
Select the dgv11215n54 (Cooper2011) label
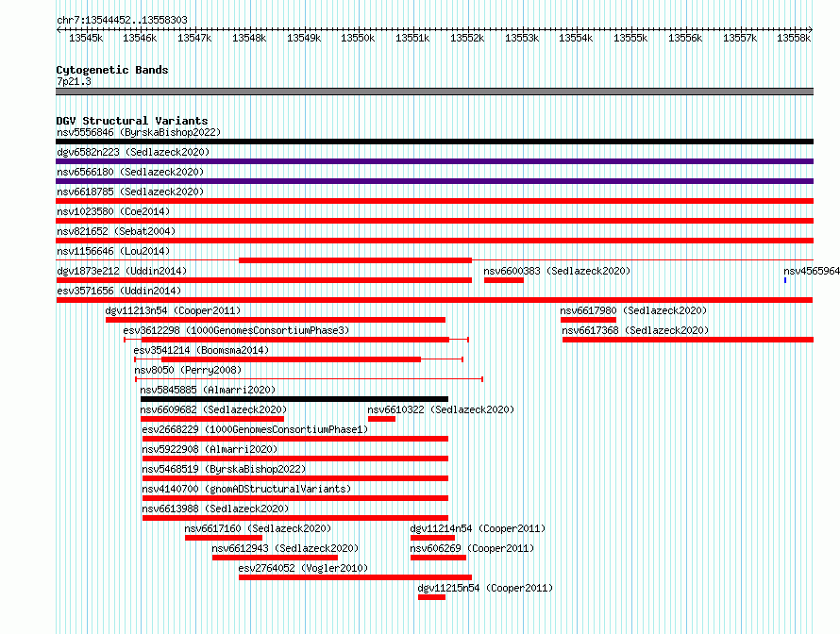485,588
